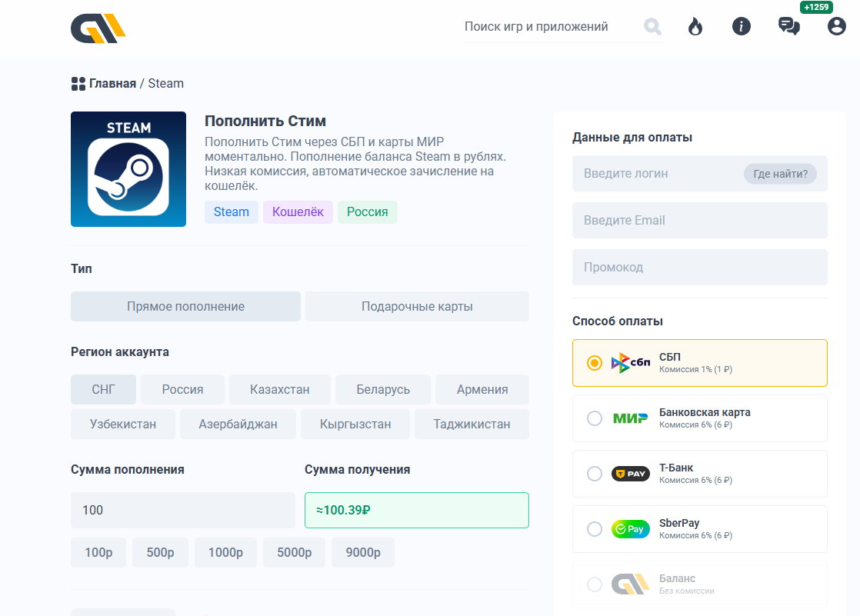Click Комиссия 1% (1 ₽) text
This screenshot has width=860, height=616.
click(695, 370)
